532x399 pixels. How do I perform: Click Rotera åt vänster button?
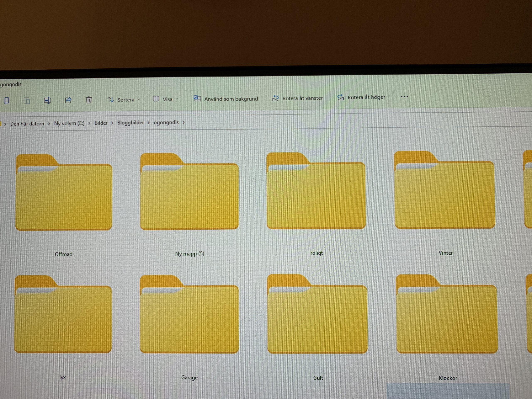(x=298, y=98)
